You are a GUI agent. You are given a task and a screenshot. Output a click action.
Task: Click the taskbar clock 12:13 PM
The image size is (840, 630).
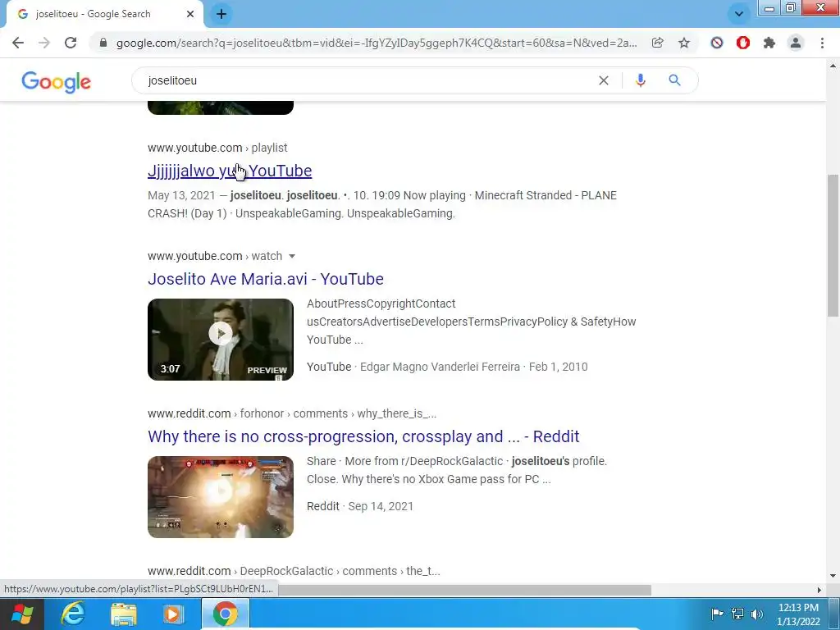point(798,608)
